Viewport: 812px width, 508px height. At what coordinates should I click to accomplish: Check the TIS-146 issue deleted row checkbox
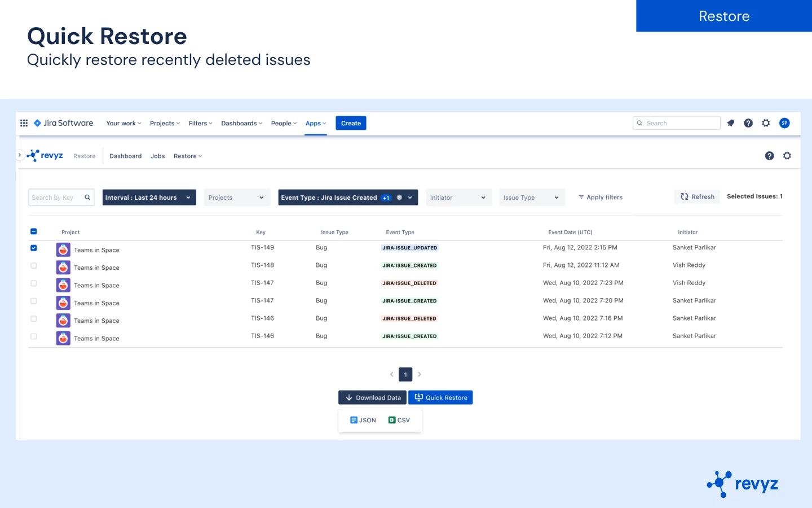(x=33, y=318)
